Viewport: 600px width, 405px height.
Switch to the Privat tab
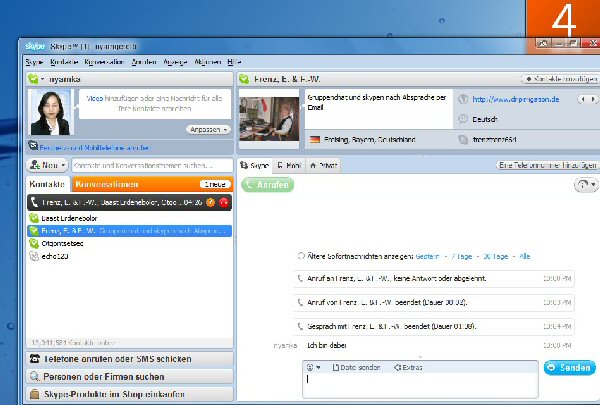(x=323, y=165)
